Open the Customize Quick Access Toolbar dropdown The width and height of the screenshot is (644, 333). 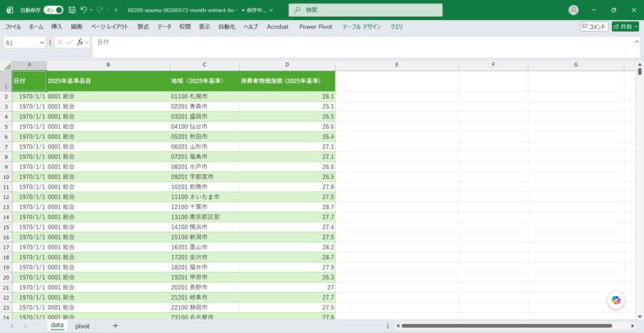[x=116, y=10]
